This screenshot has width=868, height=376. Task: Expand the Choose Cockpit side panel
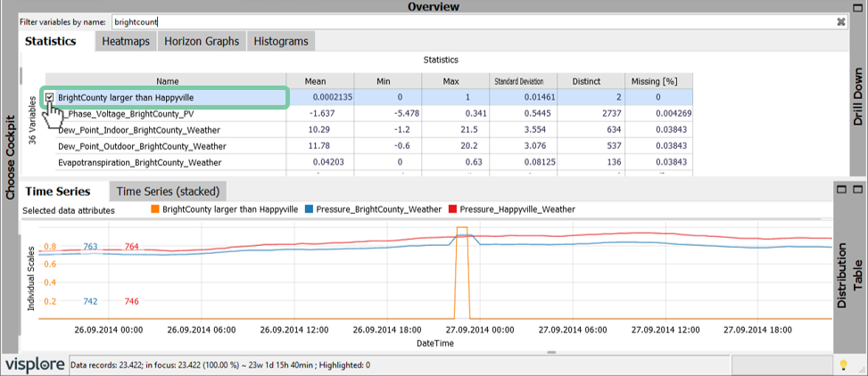tap(10, 156)
